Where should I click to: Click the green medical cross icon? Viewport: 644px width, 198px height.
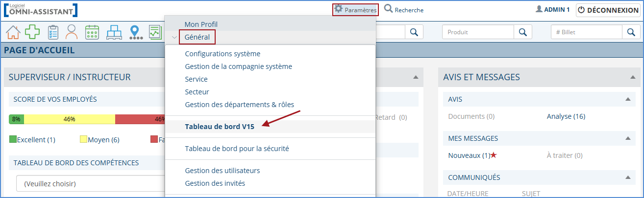pos(32,32)
